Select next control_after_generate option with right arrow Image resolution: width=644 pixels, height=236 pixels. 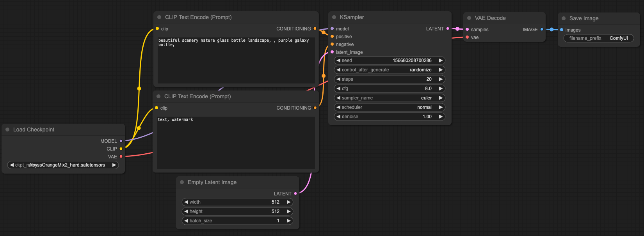pos(441,70)
